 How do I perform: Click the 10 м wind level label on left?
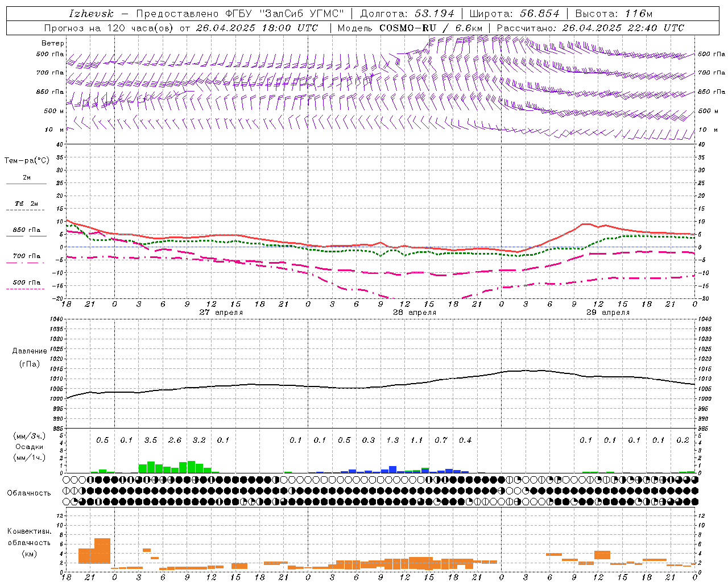pos(53,130)
